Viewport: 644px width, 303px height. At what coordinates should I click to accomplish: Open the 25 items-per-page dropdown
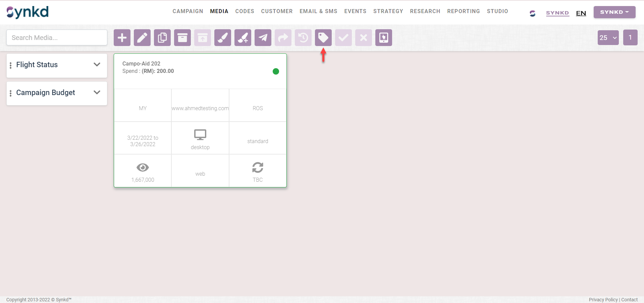(x=608, y=38)
